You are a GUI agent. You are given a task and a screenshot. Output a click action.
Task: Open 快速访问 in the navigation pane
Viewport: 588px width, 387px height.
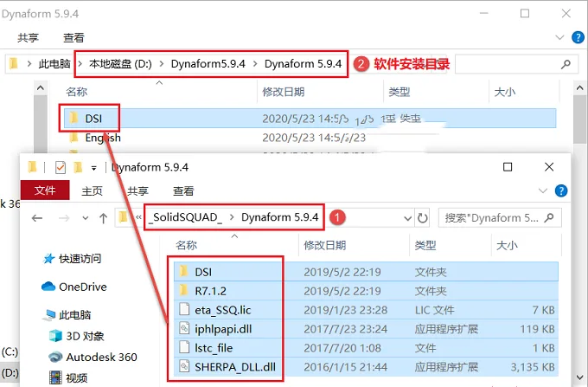coord(73,259)
